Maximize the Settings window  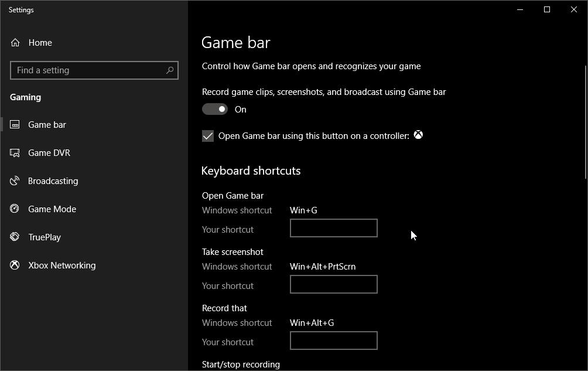coord(547,9)
